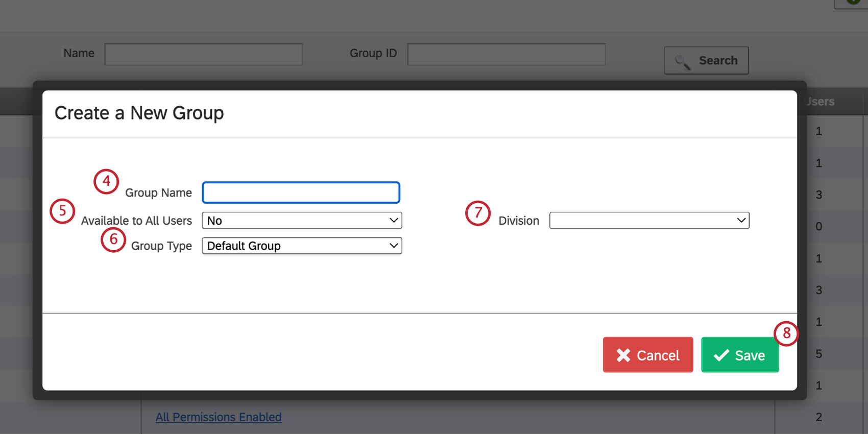Click the Group ID search field
868x434 pixels.
[x=506, y=54]
